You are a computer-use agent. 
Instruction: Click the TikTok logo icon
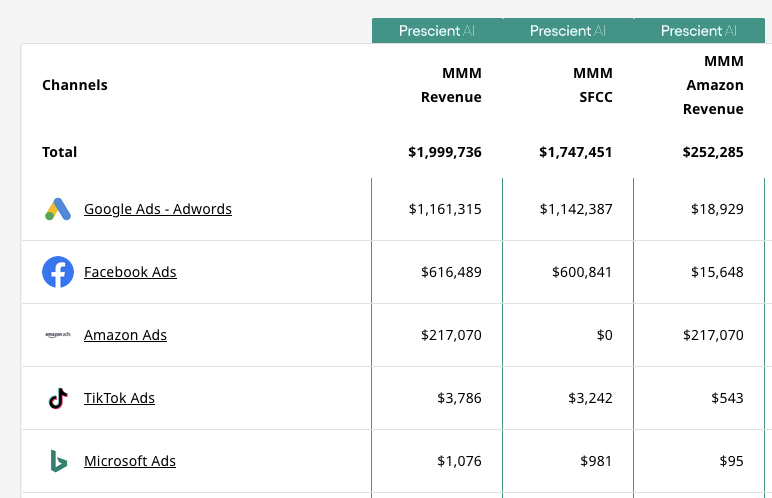tap(58, 398)
